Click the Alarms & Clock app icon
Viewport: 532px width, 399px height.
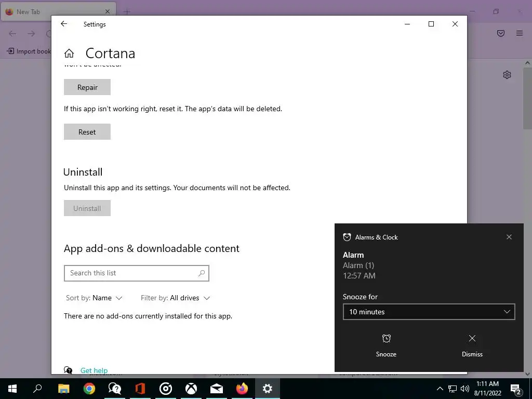click(347, 237)
